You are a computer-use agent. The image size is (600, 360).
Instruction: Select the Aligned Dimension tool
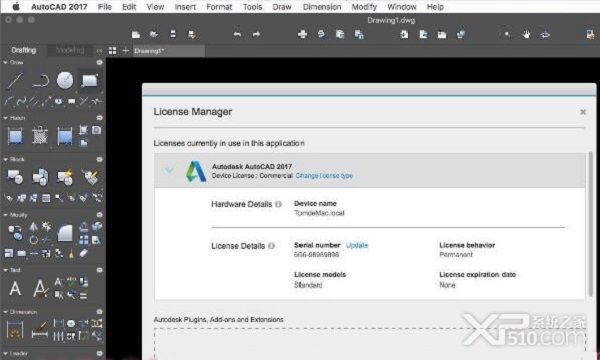(x=40, y=329)
